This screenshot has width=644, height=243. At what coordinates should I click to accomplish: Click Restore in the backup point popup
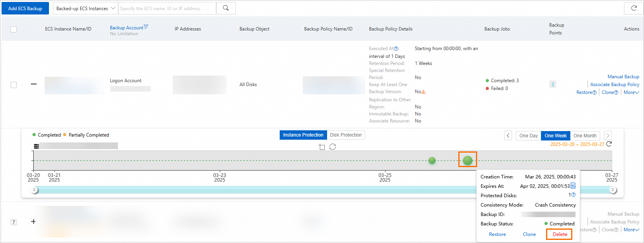click(x=497, y=234)
